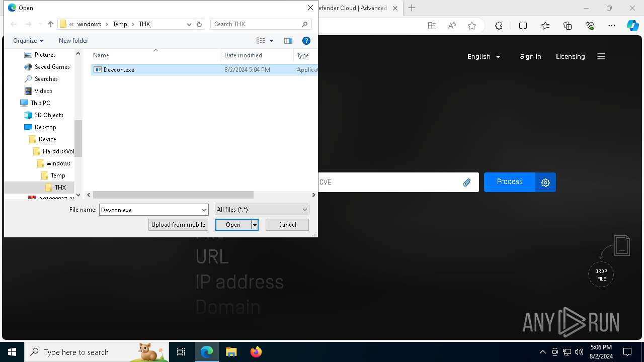Open the App available icon in address bar

click(x=432, y=26)
